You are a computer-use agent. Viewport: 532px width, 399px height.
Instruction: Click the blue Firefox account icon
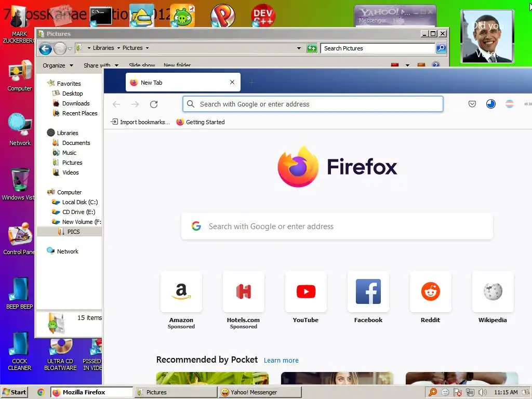point(490,104)
